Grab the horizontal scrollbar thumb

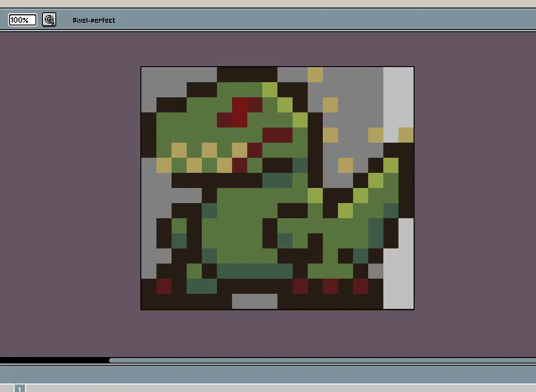point(321,360)
